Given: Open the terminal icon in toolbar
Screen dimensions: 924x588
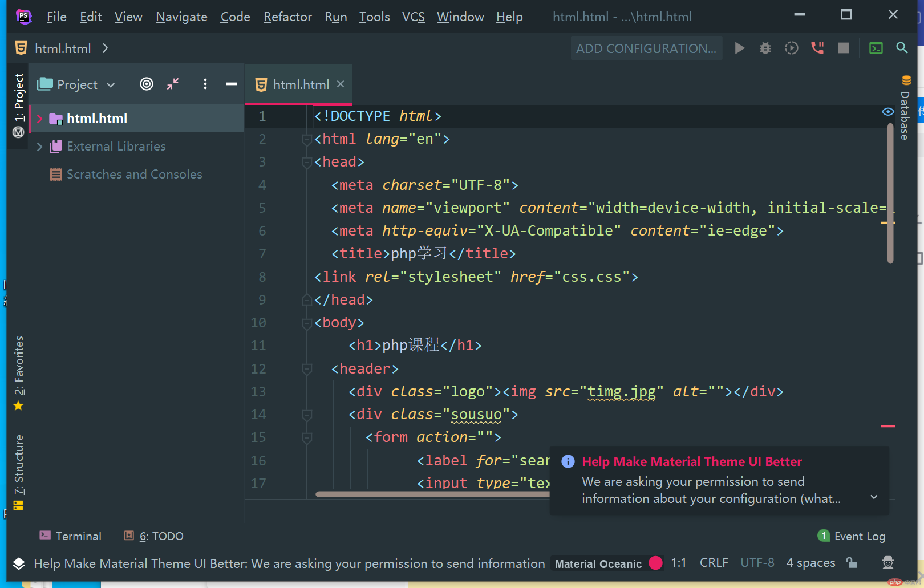Looking at the screenshot, I should [876, 48].
